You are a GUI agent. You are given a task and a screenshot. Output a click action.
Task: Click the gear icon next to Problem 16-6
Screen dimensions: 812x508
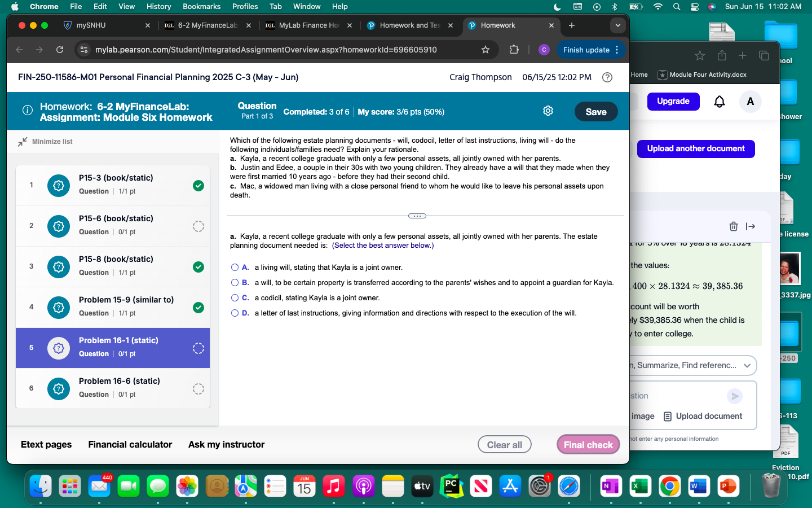tap(58, 389)
